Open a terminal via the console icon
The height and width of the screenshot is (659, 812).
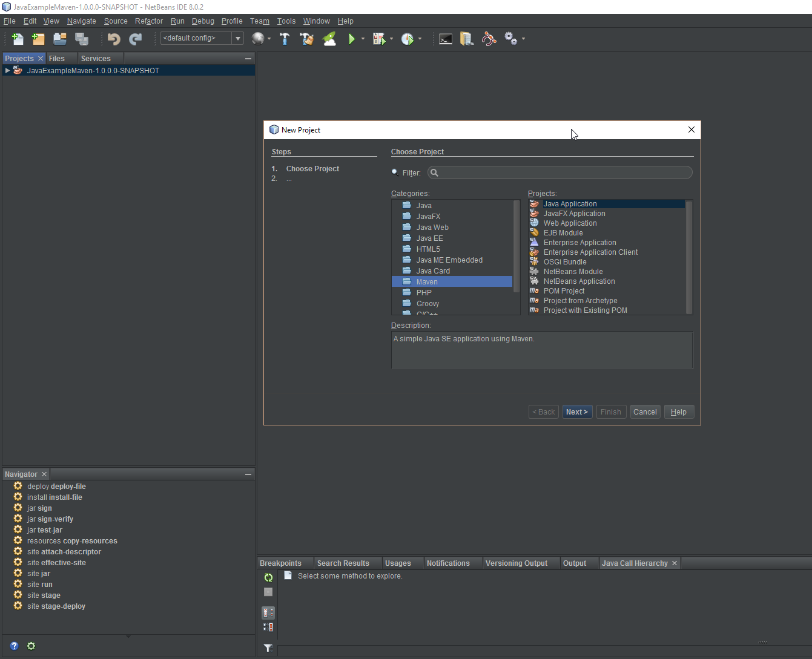(x=446, y=39)
